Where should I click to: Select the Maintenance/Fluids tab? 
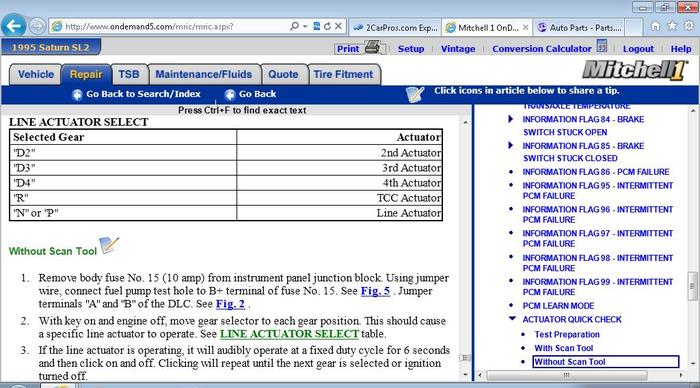[204, 75]
